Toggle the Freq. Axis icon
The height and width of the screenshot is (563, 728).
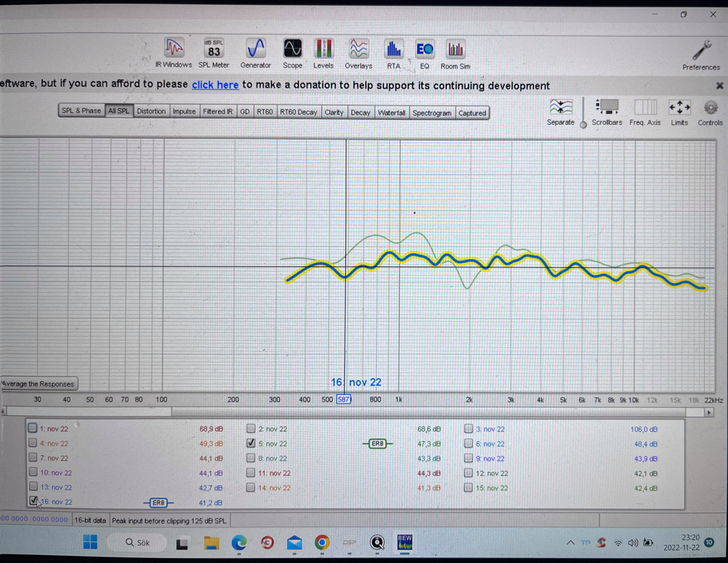coord(645,112)
